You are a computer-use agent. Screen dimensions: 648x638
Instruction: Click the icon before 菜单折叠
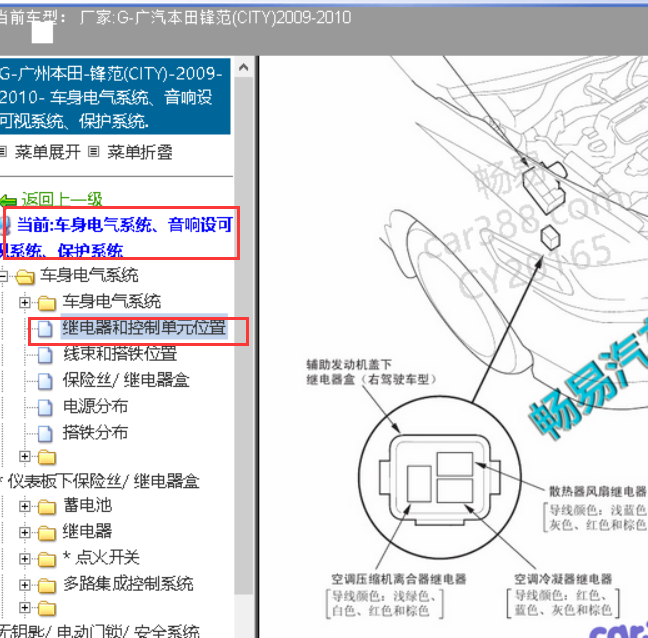point(94,152)
